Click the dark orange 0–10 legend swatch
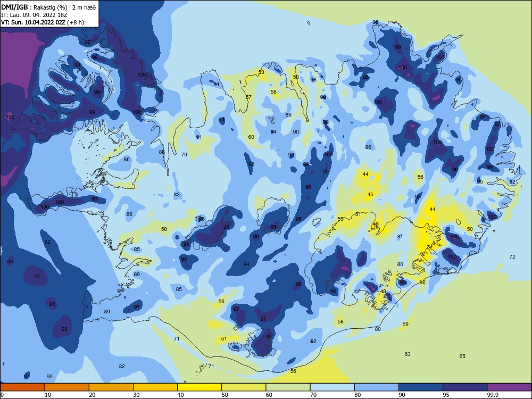The image size is (532, 399). coord(22,387)
